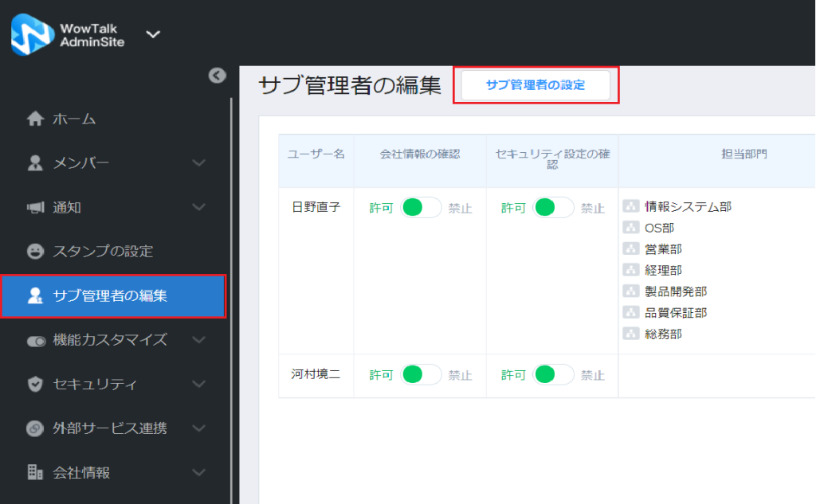Viewport: 816px width, 504px height.
Task: Click the home icon in the sidebar
Action: pyautogui.click(x=35, y=119)
